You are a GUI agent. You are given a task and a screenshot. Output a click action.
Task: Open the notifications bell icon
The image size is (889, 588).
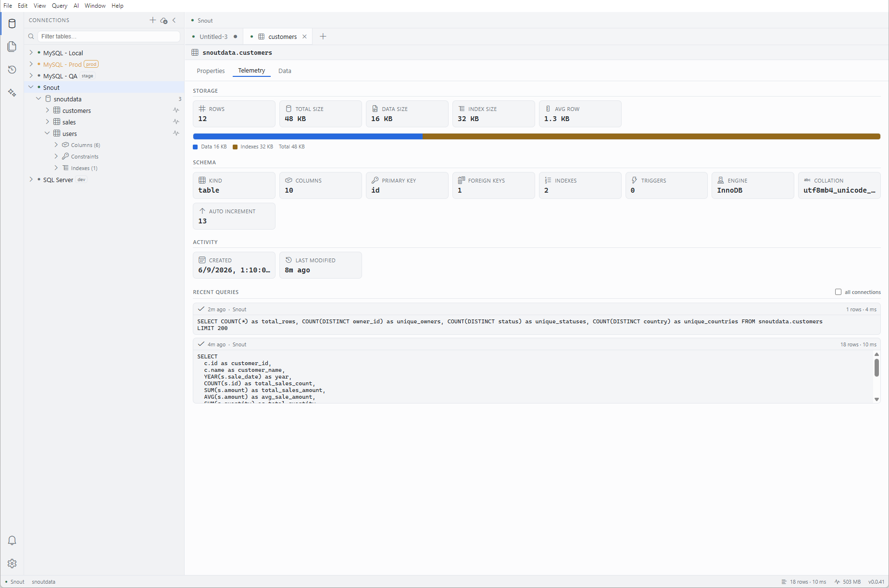pyautogui.click(x=12, y=540)
